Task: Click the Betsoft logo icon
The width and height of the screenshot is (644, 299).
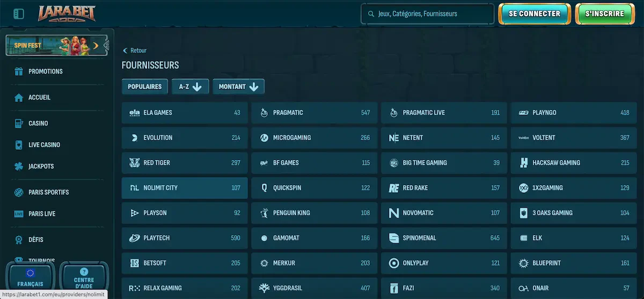Action: (x=134, y=263)
